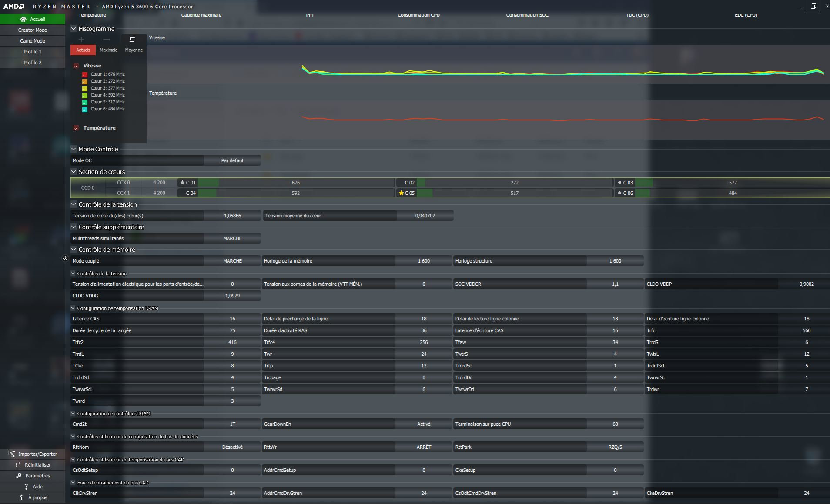
Task: Select the Maximale histogram tab
Action: coord(108,50)
